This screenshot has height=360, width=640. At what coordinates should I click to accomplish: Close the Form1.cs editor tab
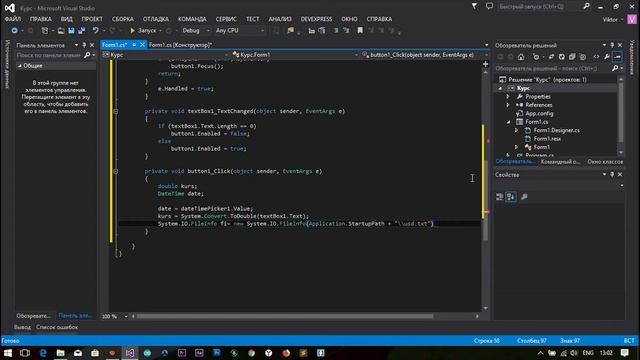point(142,45)
